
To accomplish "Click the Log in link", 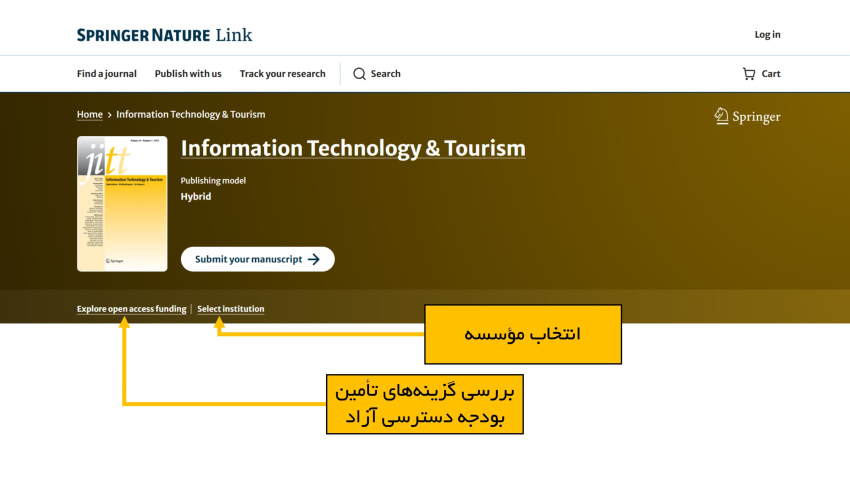I will (767, 35).
